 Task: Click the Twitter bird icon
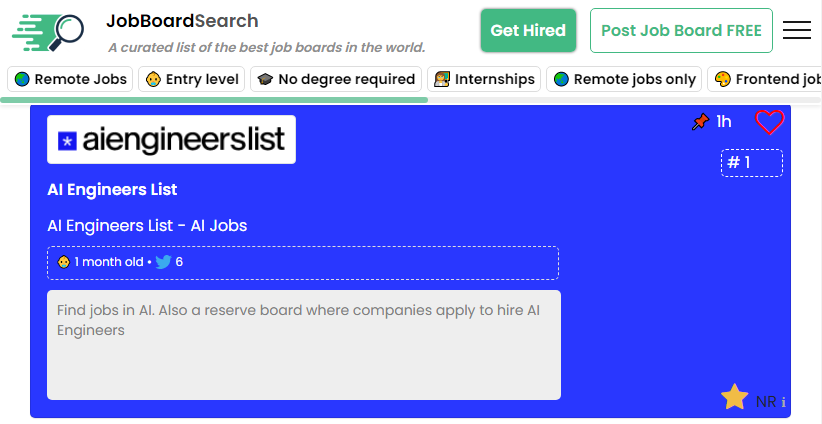(x=163, y=262)
